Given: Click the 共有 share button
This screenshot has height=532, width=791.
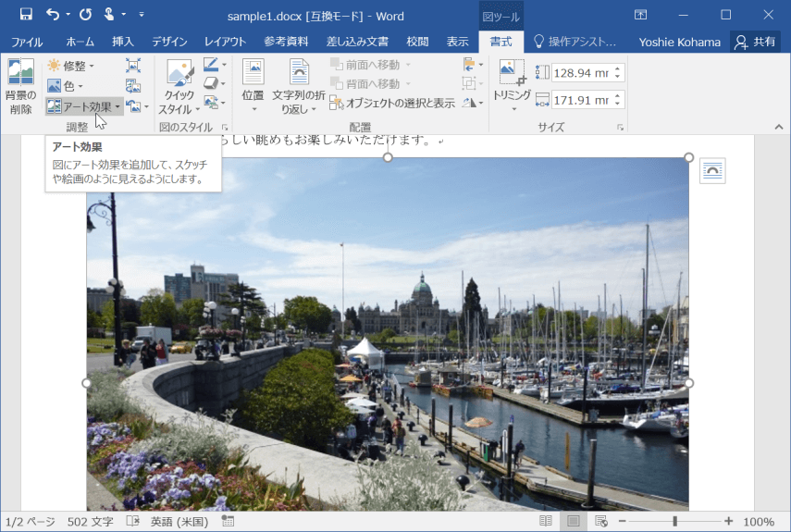Looking at the screenshot, I should 755,42.
